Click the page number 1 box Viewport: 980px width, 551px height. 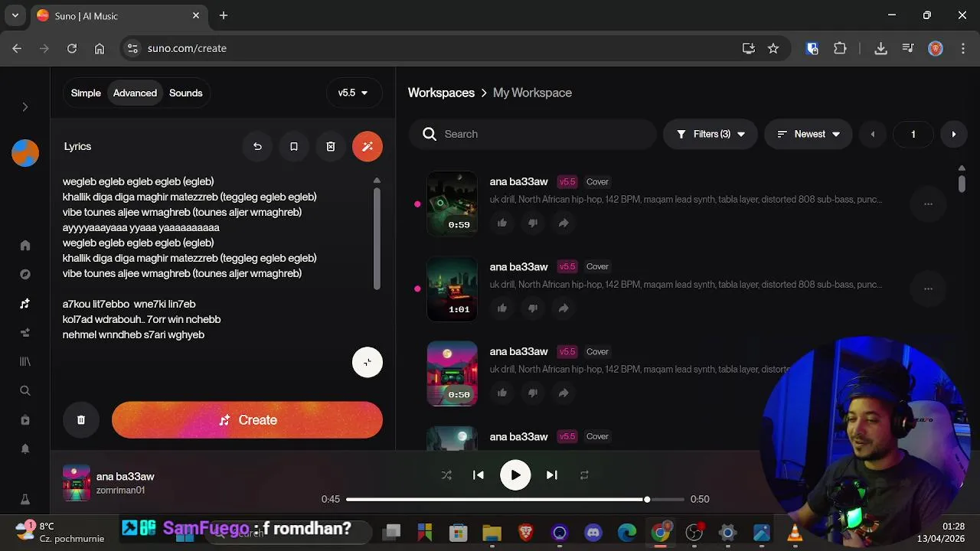[913, 135]
